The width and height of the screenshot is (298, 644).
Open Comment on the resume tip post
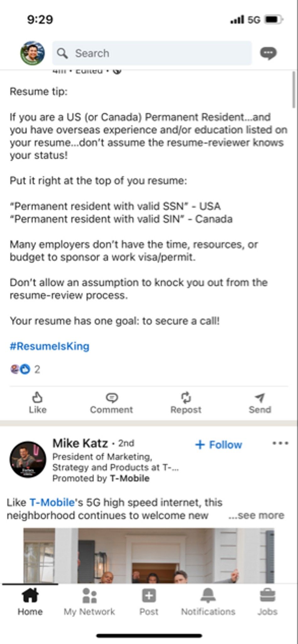tap(112, 403)
